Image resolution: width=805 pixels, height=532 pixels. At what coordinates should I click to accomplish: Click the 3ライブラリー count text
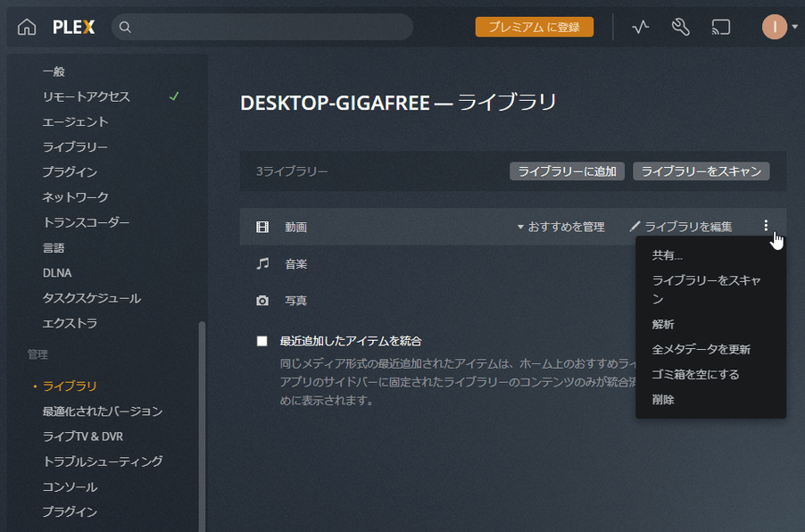click(x=292, y=171)
